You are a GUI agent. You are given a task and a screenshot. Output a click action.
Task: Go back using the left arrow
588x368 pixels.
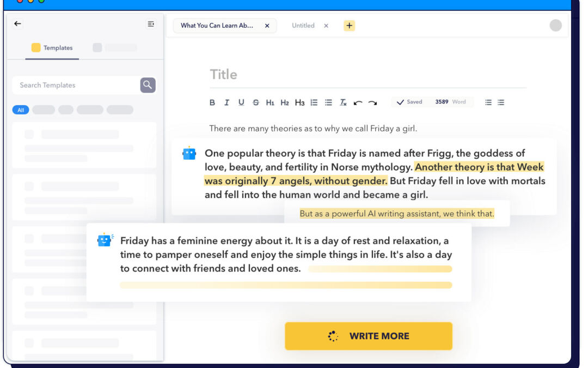click(17, 24)
